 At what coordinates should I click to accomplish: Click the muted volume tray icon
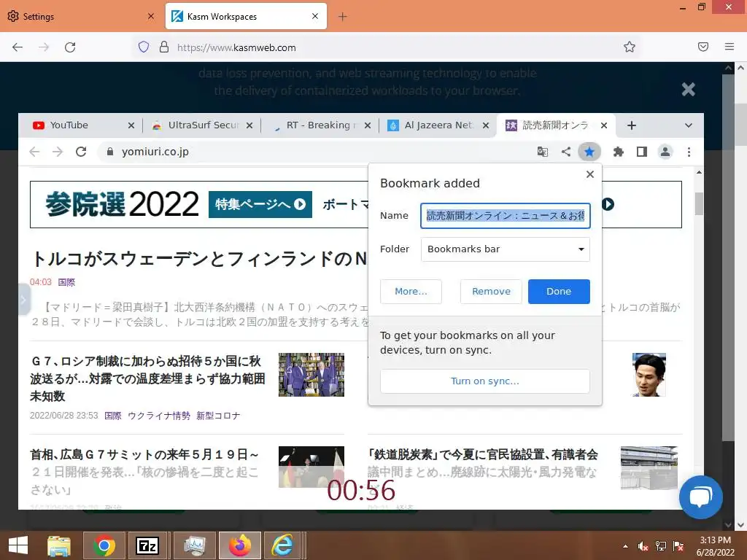(x=643, y=546)
